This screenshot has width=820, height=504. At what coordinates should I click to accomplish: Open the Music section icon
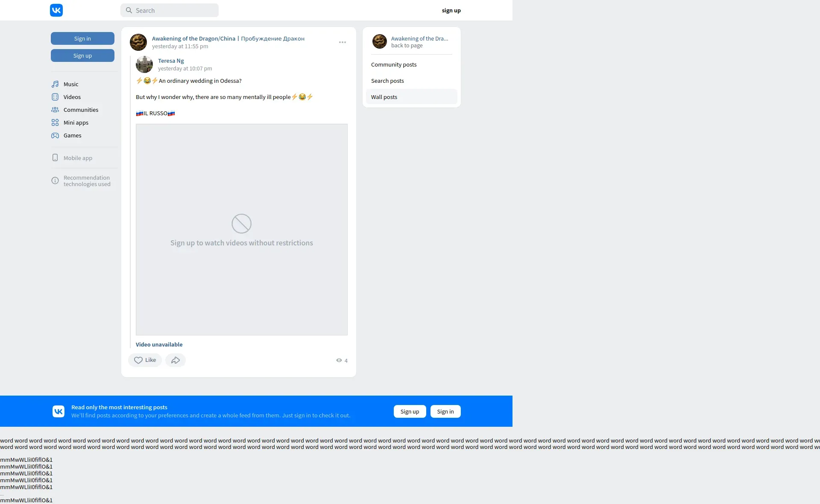tap(55, 84)
